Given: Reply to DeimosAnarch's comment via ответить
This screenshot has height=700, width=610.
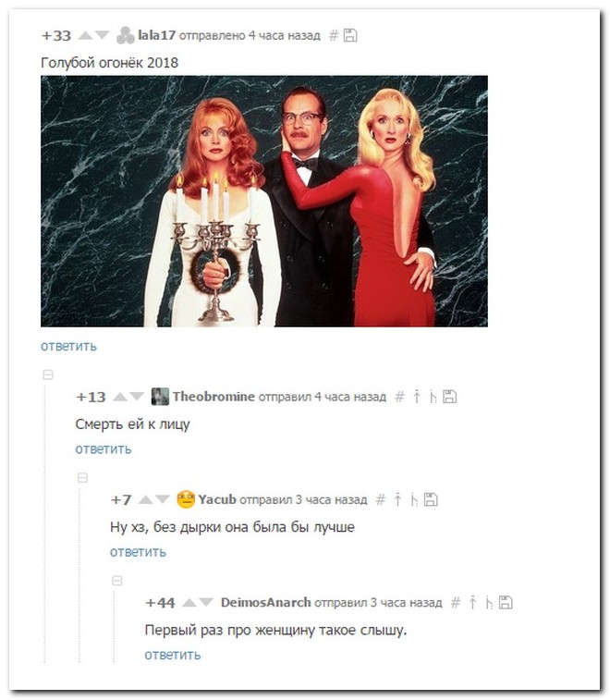Looking at the screenshot, I should pos(173,655).
